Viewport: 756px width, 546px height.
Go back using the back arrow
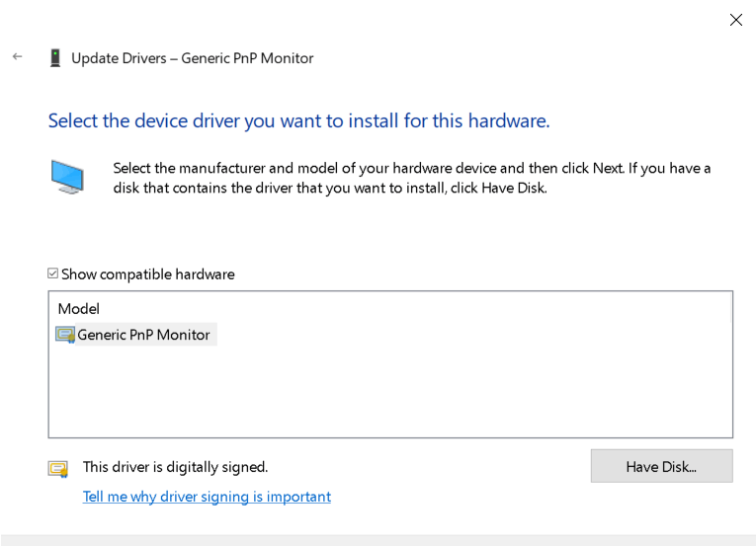click(x=17, y=57)
